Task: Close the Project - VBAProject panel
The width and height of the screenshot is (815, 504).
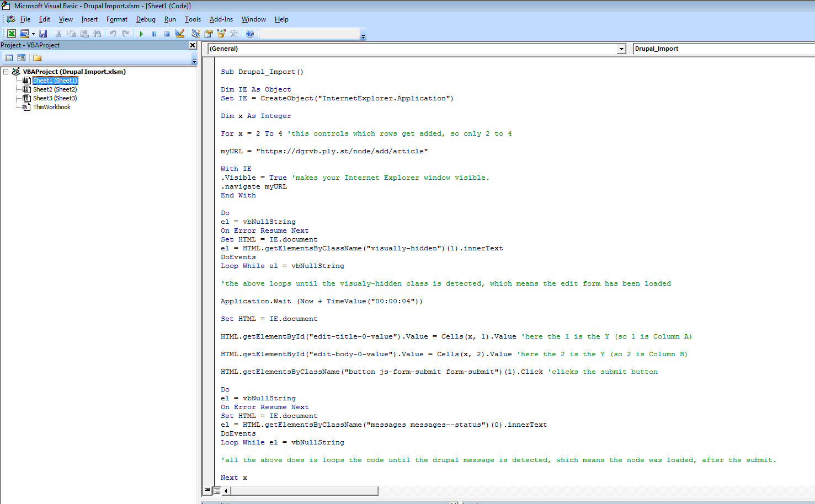Action: 193,45
